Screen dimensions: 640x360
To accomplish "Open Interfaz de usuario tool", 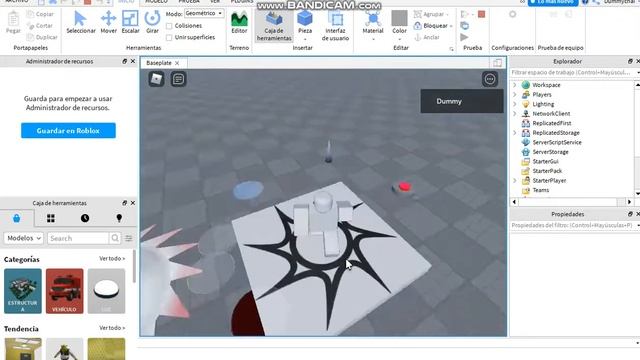I will tap(335, 25).
